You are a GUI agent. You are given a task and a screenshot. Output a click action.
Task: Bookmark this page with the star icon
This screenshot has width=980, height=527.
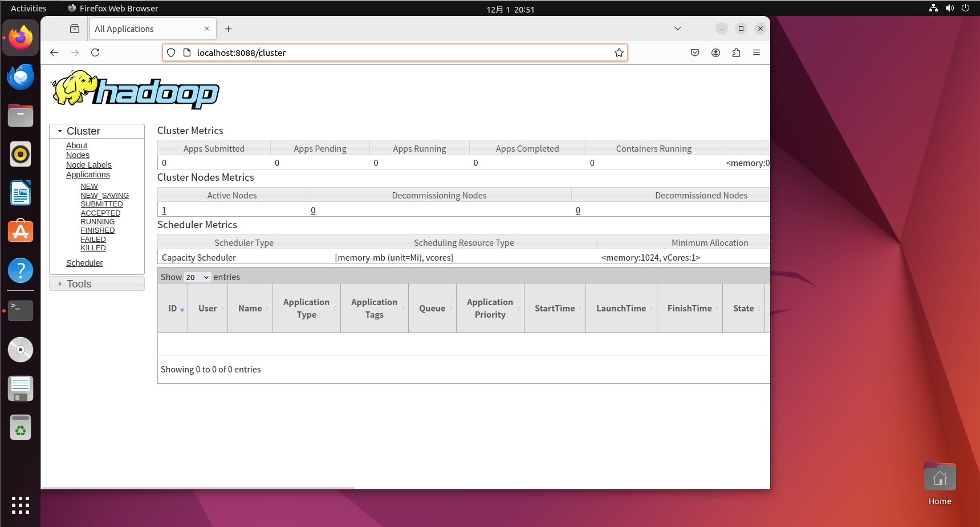point(619,52)
